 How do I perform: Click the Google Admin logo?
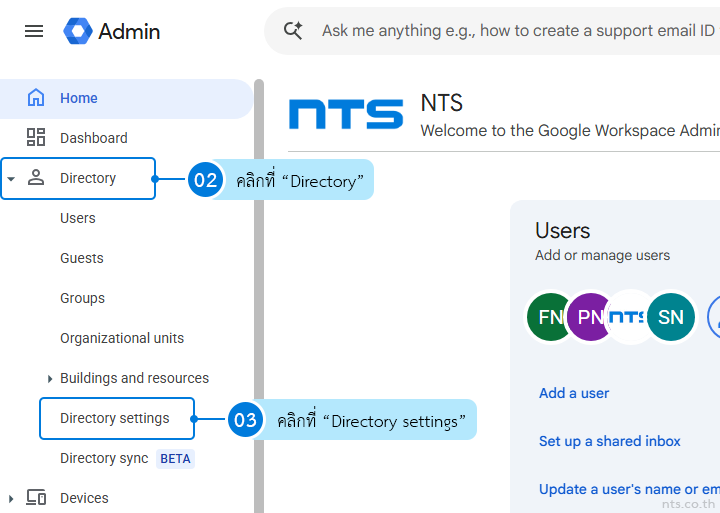[x=112, y=31]
